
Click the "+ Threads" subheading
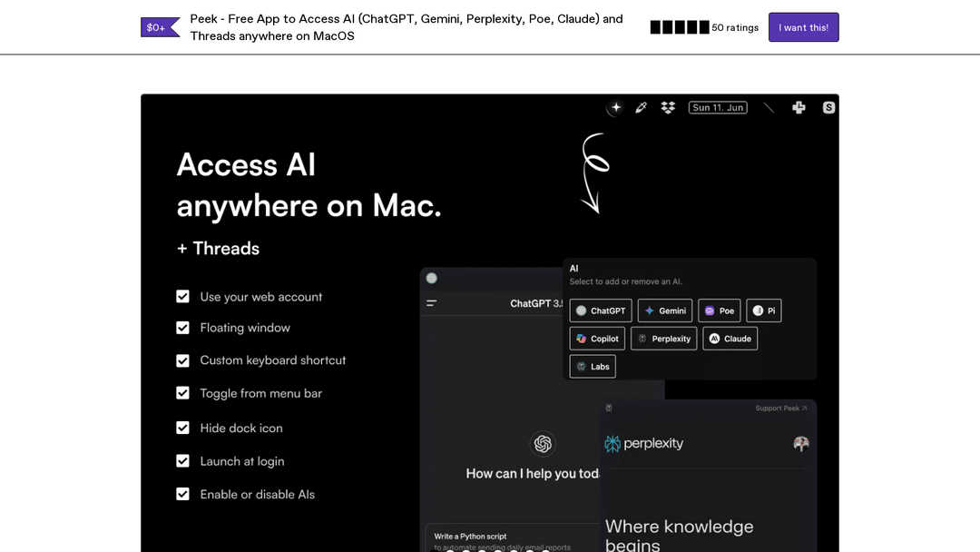coord(218,248)
